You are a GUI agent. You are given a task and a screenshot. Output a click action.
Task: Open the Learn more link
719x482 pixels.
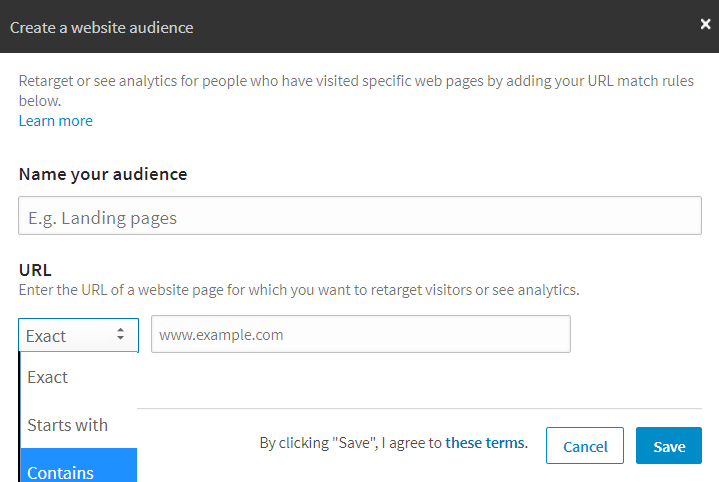(55, 121)
